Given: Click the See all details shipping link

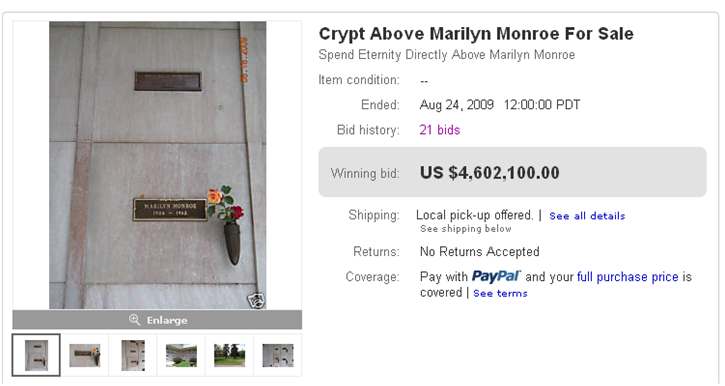Looking at the screenshot, I should pos(587,216).
